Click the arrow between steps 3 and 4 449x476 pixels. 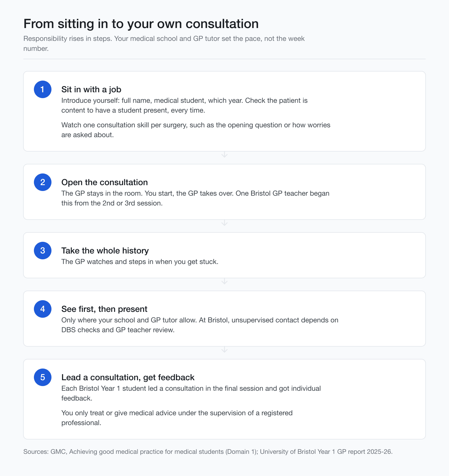pos(224,282)
